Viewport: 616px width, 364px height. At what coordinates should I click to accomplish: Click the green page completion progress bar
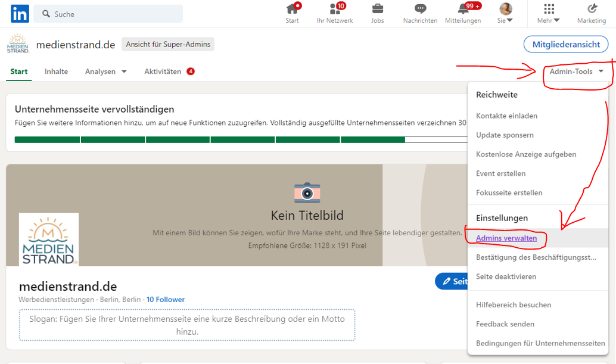[x=210, y=139]
